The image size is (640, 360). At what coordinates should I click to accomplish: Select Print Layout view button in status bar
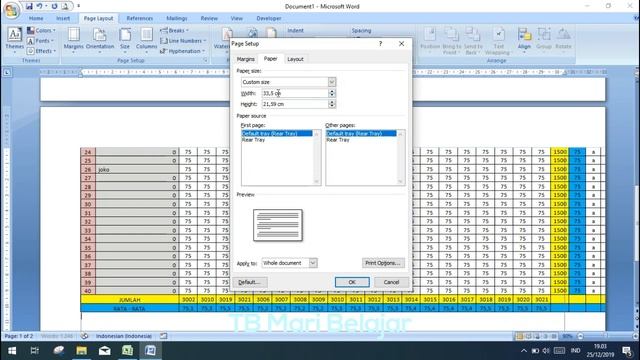tap(519, 336)
